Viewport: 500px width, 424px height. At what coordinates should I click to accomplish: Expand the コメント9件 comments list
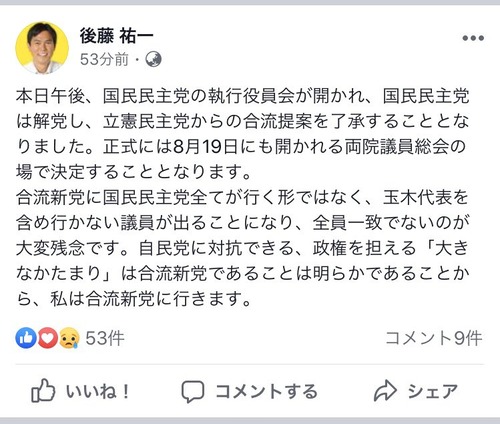point(434,338)
